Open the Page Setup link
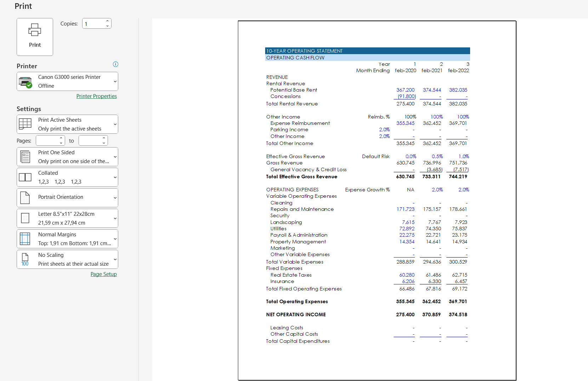 point(103,274)
